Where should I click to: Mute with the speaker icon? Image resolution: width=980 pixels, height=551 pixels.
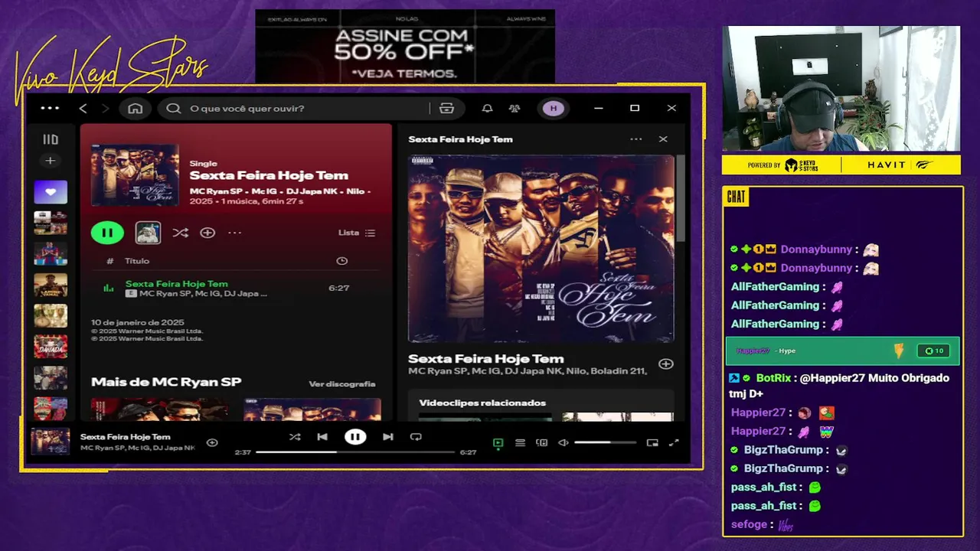point(563,442)
